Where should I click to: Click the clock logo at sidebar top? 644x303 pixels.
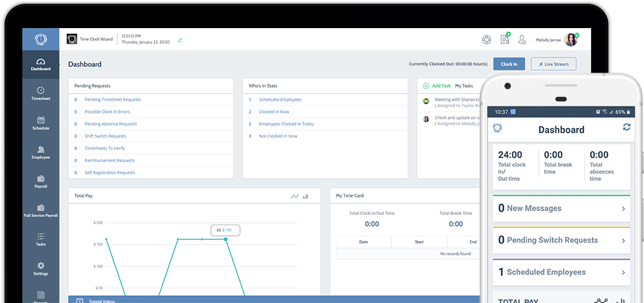(x=41, y=40)
